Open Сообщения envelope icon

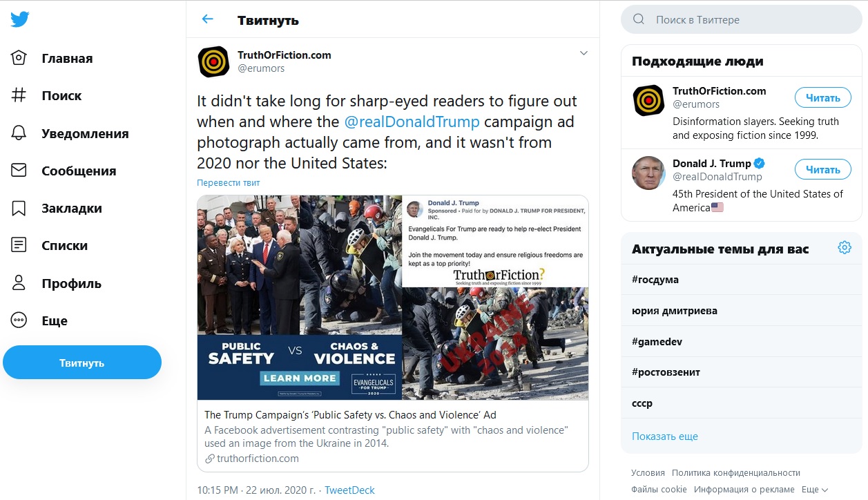pos(19,171)
